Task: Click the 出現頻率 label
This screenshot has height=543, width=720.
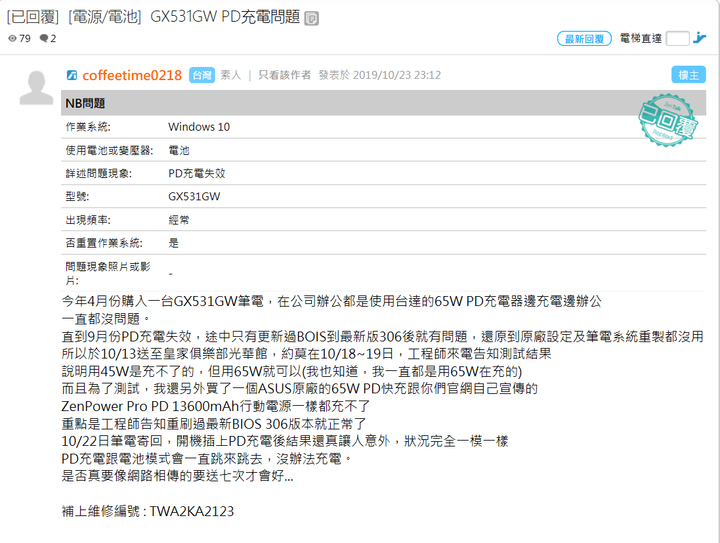Action: [88, 220]
